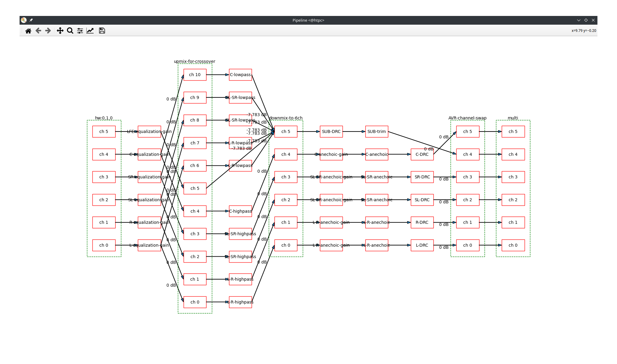
Task: Click the x=9.79 y=-0.20 coordinate readout
Action: point(584,31)
